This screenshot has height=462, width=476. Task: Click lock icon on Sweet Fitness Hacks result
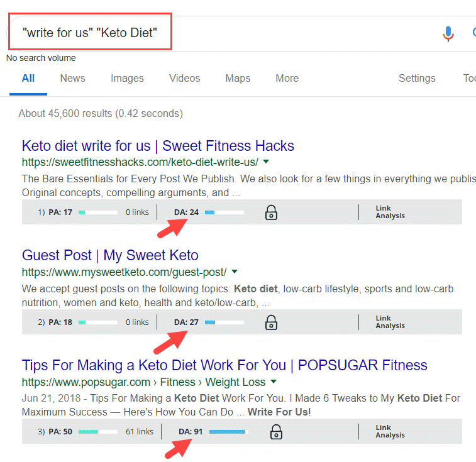coord(271,212)
